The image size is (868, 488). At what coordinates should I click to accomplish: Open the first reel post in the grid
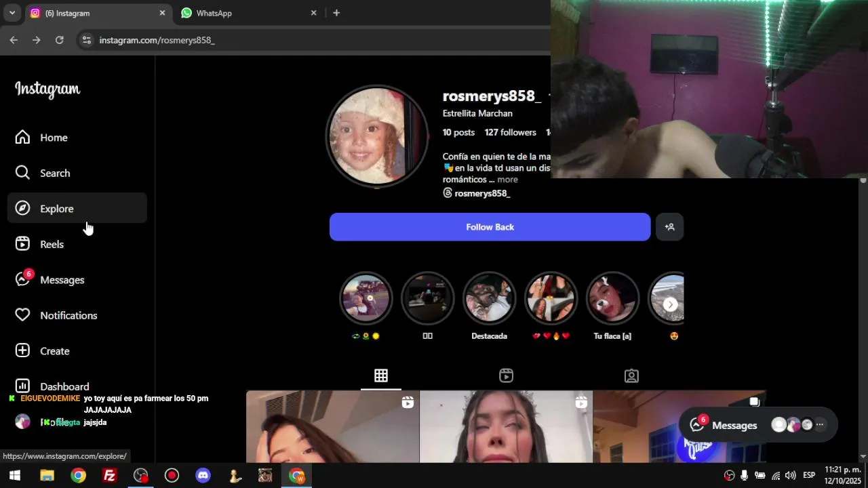coord(332,426)
